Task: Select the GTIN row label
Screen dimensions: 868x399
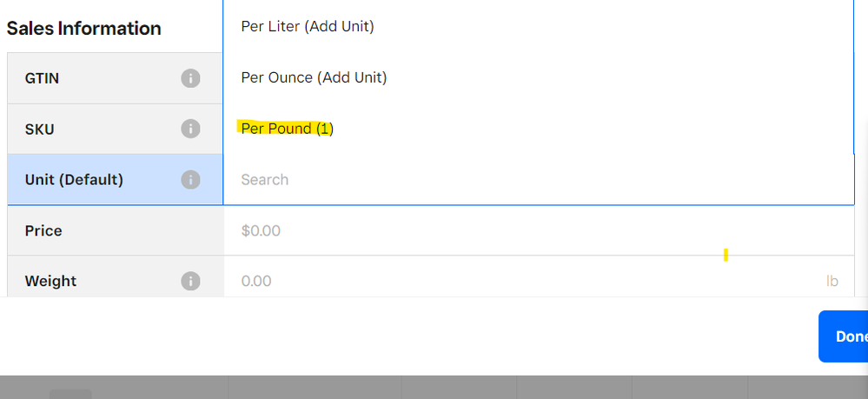Action: [42, 78]
